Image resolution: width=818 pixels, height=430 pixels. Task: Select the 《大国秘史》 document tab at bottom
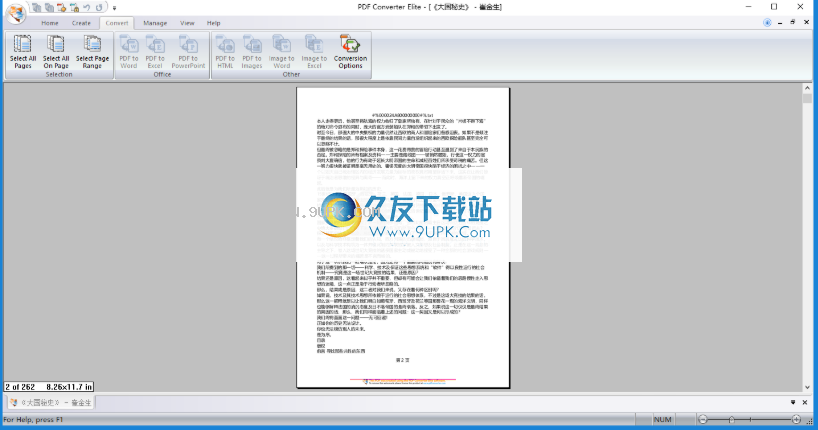pyautogui.click(x=51, y=402)
